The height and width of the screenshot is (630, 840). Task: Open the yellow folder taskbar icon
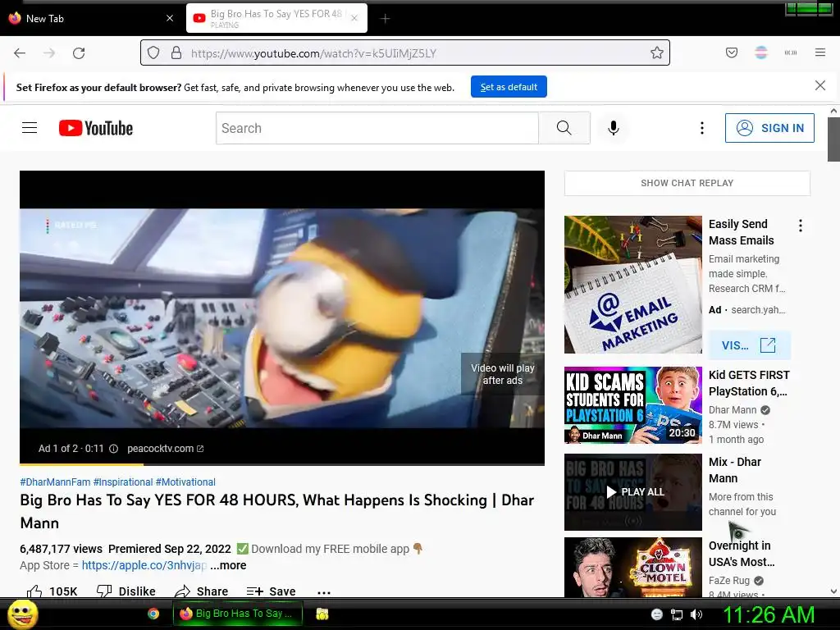pyautogui.click(x=322, y=614)
